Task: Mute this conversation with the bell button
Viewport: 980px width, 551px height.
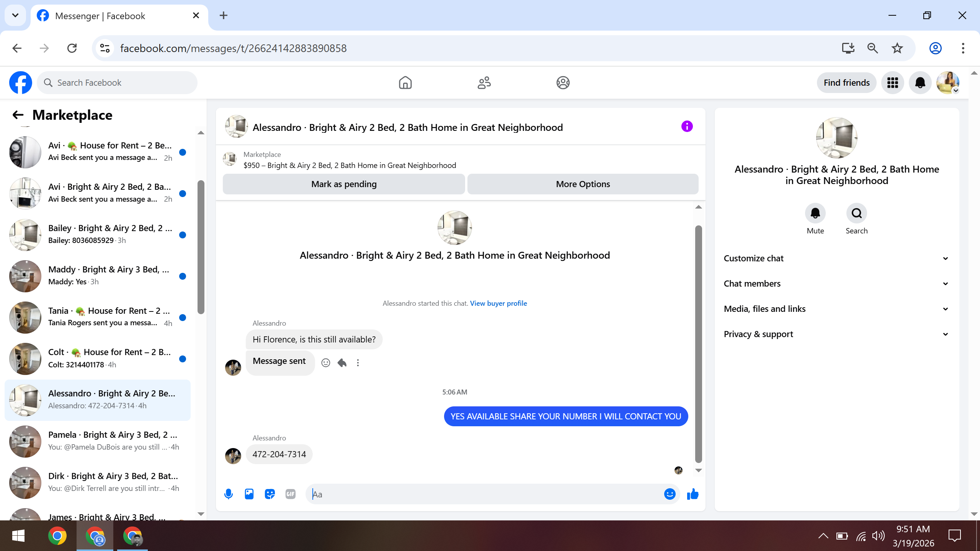Action: tap(815, 213)
